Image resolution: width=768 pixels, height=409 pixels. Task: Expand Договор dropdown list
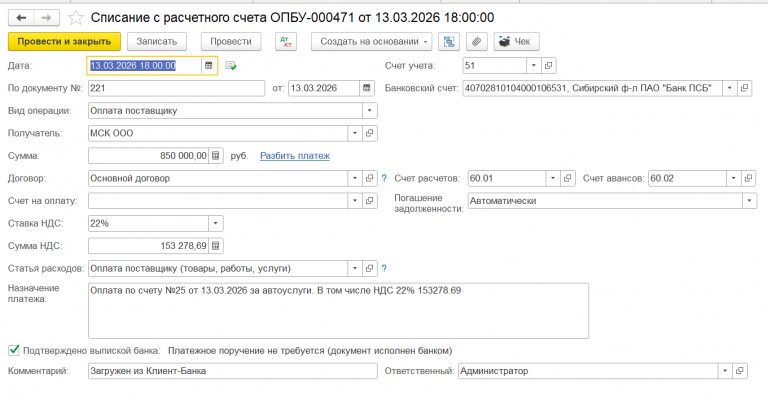pos(355,178)
